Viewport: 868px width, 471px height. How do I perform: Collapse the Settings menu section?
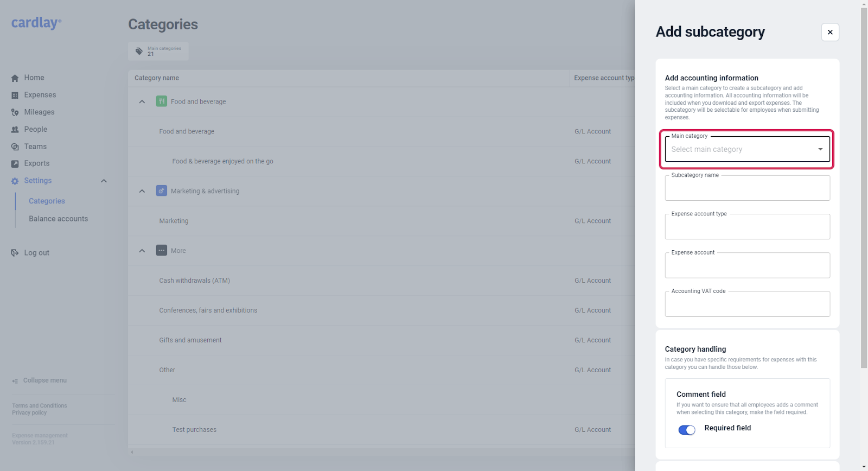pos(104,181)
